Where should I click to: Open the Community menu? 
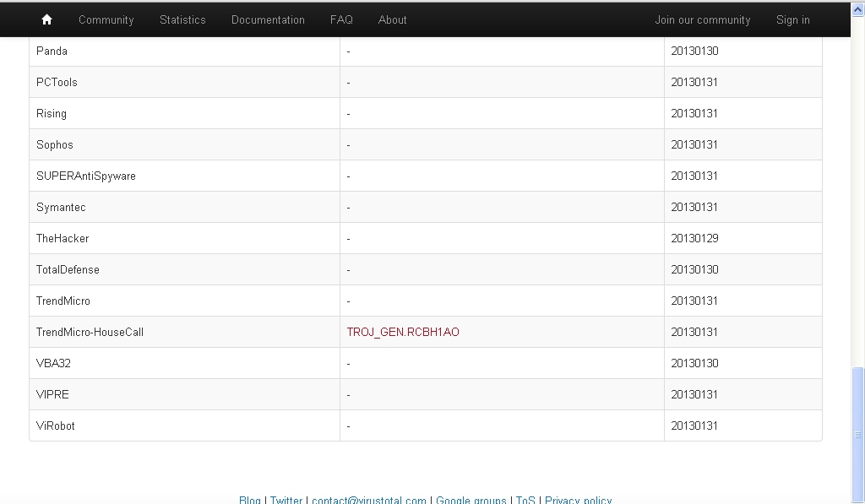tap(106, 20)
